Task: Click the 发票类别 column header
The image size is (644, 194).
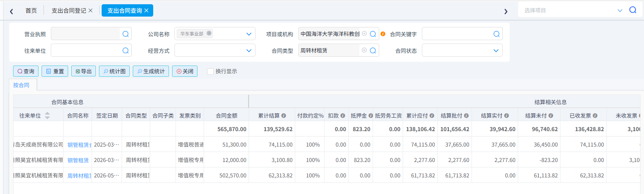Action: coord(190,115)
